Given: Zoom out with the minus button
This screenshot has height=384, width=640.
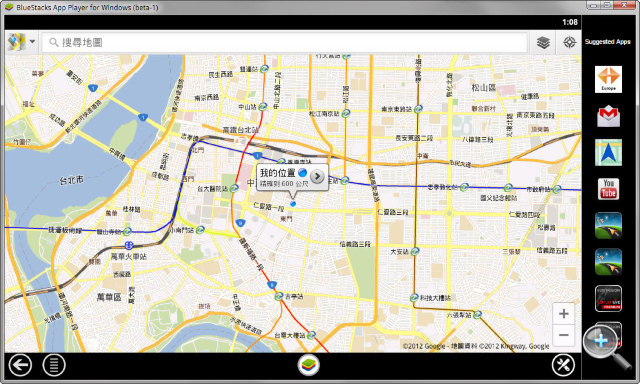Looking at the screenshot, I should click(x=563, y=335).
